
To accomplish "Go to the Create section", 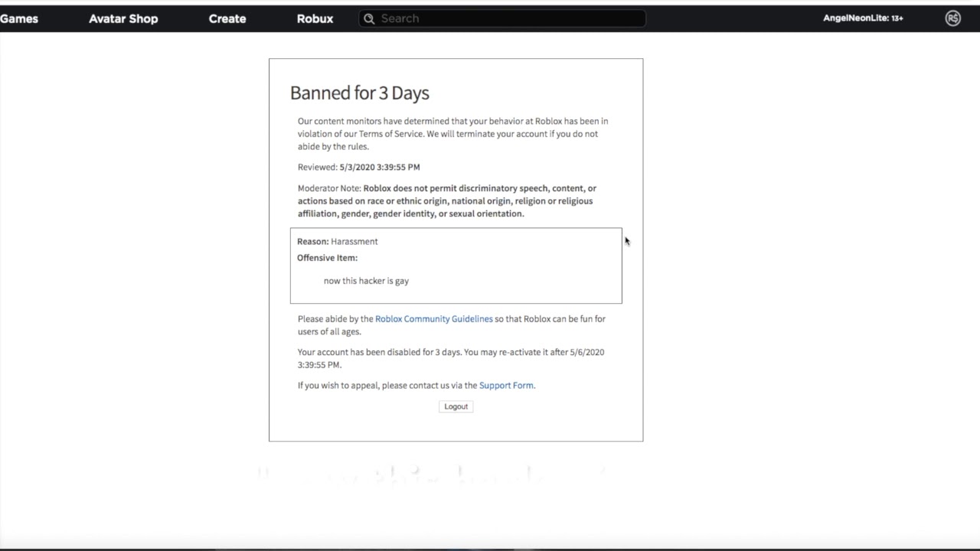I will pos(227,18).
